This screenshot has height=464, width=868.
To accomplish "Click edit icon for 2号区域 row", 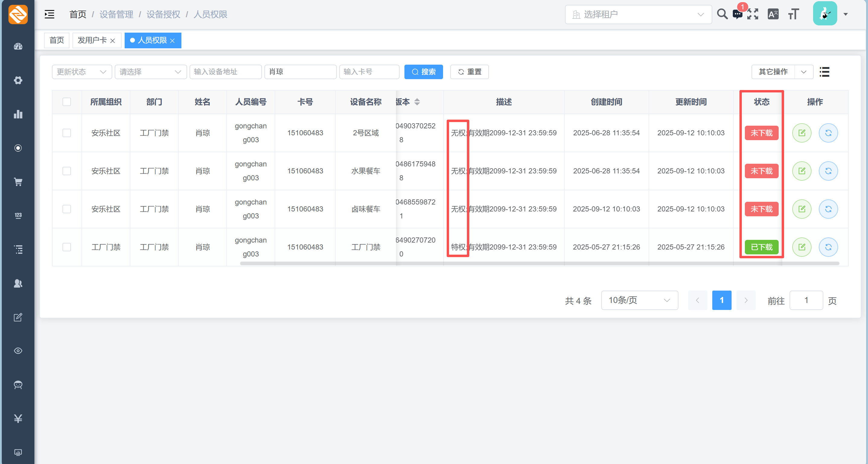I will tap(802, 133).
